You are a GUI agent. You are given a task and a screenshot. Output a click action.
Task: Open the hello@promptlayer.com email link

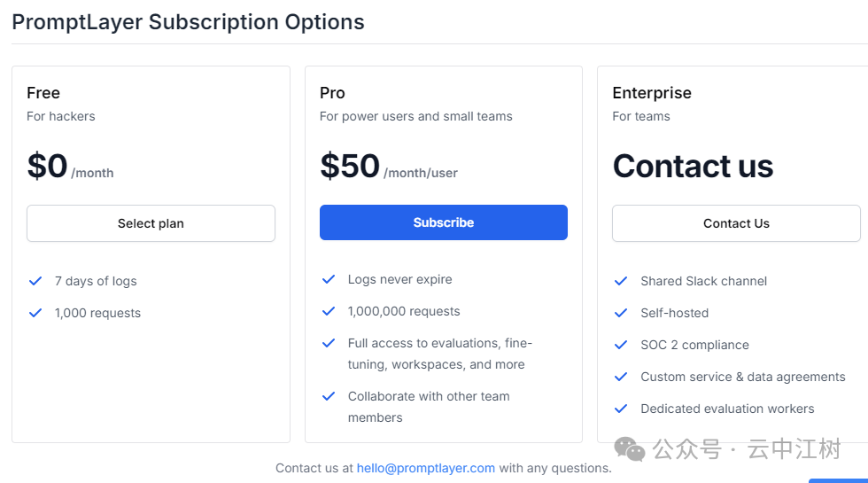tap(425, 468)
